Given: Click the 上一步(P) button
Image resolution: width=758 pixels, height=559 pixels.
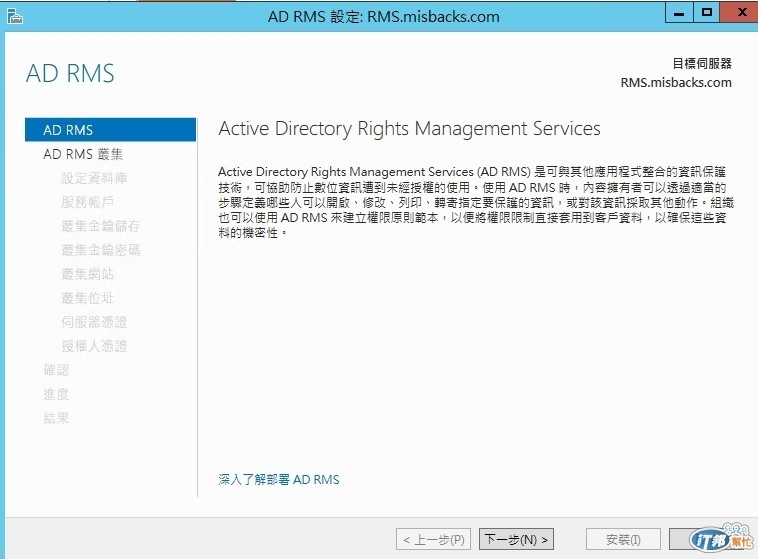Looking at the screenshot, I should pyautogui.click(x=434, y=539).
